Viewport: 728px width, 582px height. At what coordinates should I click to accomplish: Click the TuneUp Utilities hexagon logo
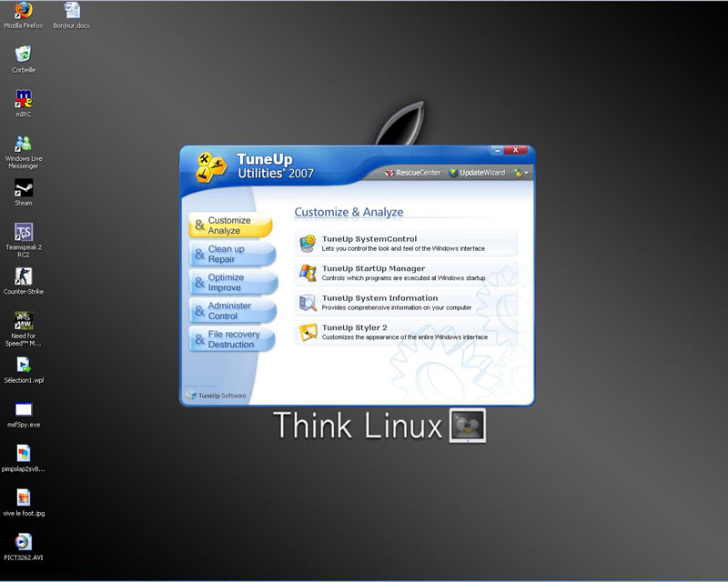[x=211, y=167]
